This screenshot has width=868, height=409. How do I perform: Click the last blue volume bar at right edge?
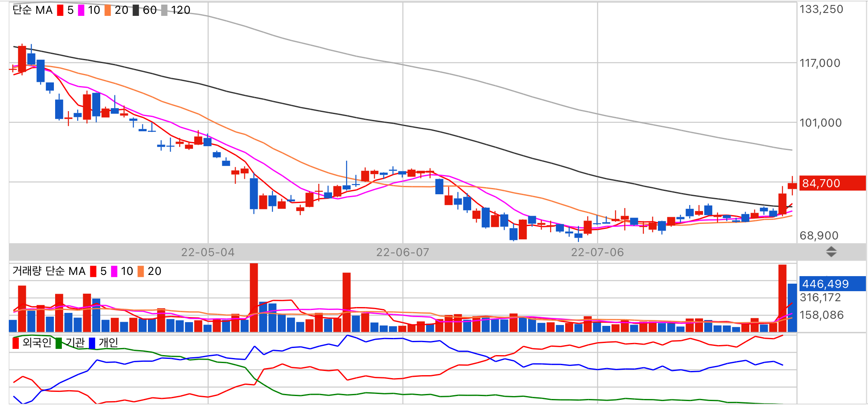pyautogui.click(x=792, y=308)
